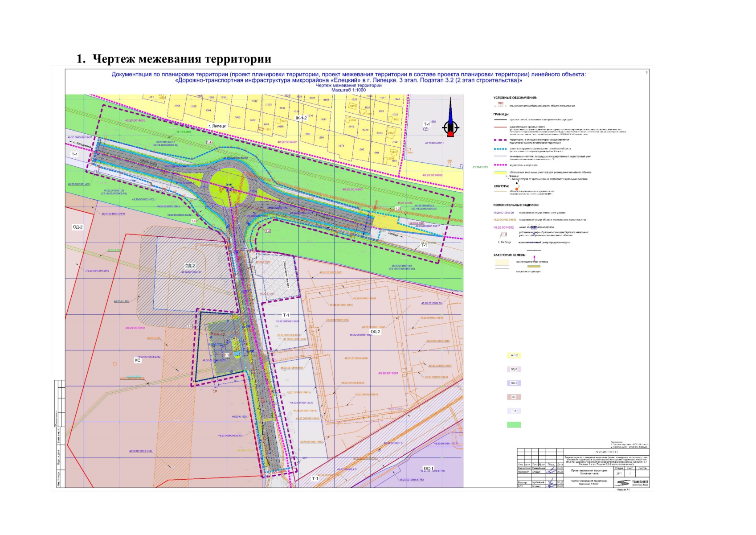Click the ОС-1 zone label on the map
The image size is (756, 535).
pos(428,469)
